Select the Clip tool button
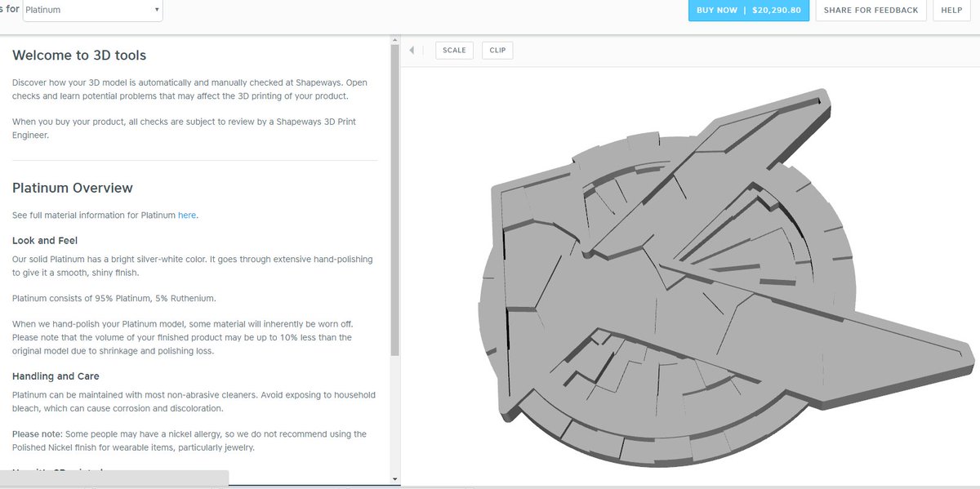 [497, 51]
